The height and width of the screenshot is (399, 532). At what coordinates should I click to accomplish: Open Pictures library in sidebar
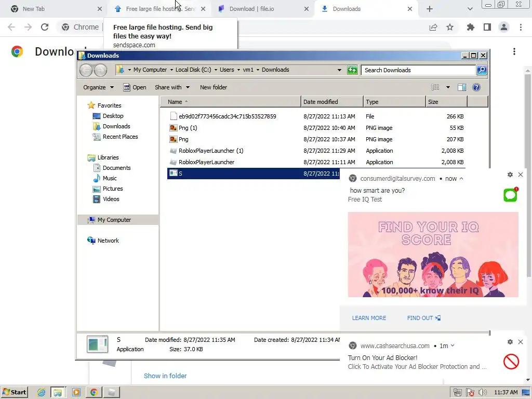[113, 189]
